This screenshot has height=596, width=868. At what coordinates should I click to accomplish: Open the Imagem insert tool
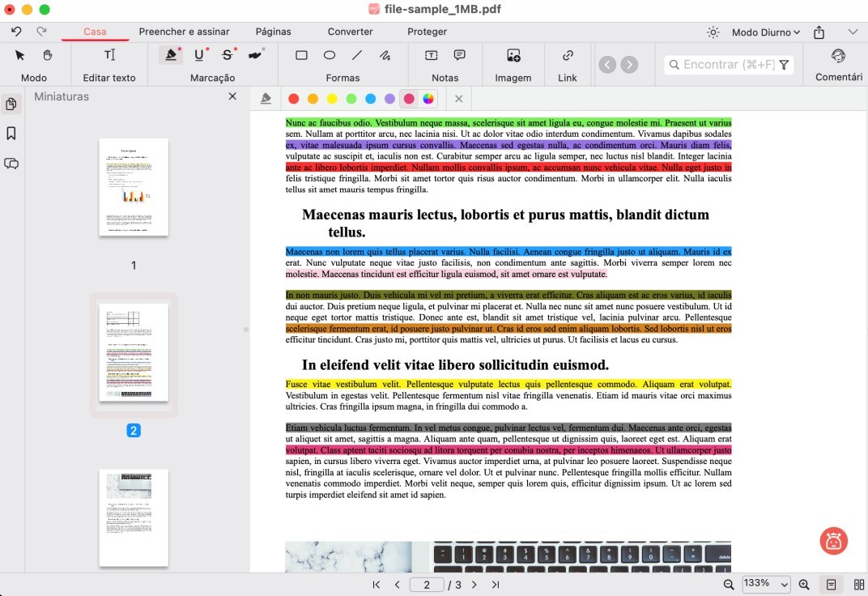[513, 56]
